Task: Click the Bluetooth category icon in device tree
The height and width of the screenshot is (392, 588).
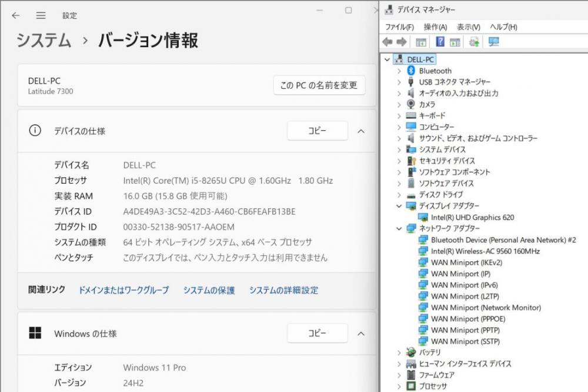Action: pos(411,71)
